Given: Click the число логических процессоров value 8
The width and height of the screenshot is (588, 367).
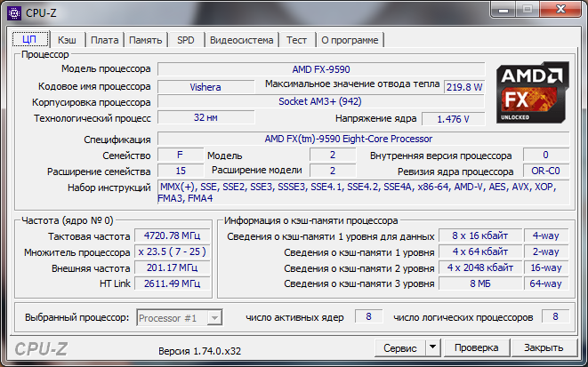Looking at the screenshot, I should coord(555,317).
